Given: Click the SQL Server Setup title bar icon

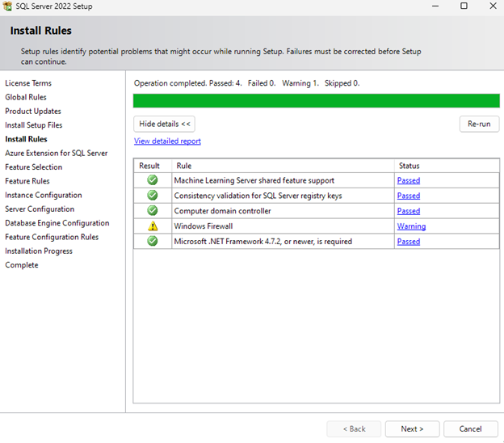Looking at the screenshot, I should point(7,6).
